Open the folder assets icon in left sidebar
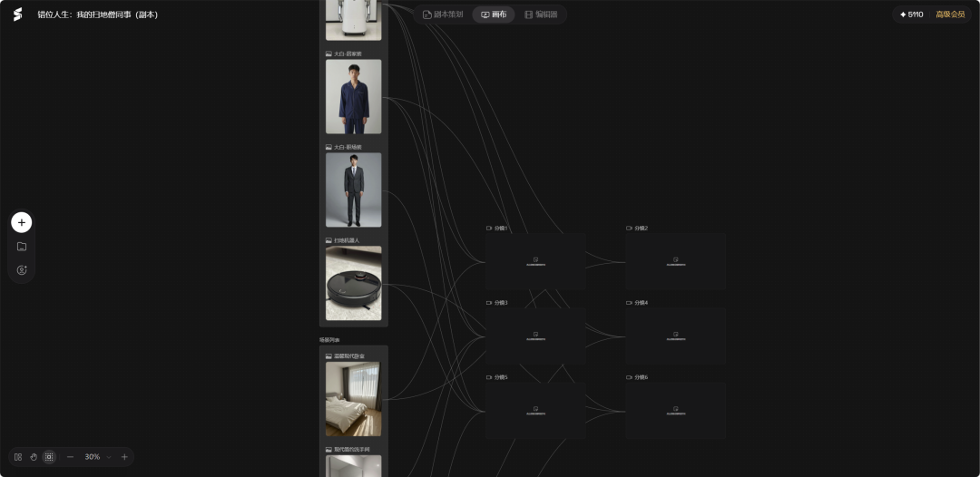Screen dimensions: 980x477 (21, 247)
